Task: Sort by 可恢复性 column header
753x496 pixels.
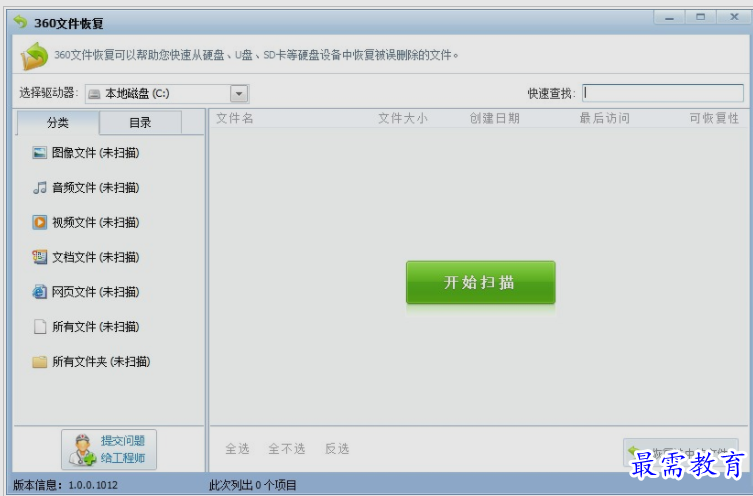Action: 714,118
